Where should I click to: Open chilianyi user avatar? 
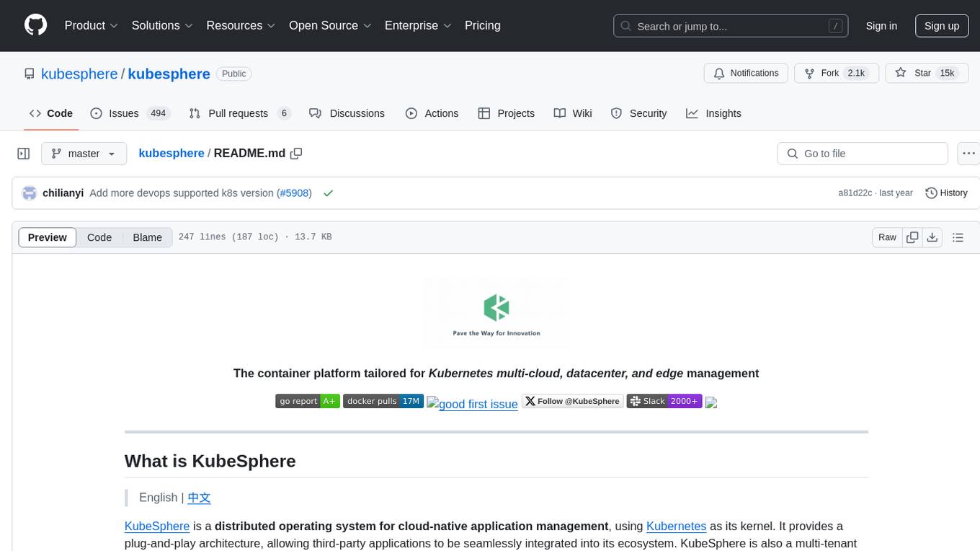(x=30, y=193)
